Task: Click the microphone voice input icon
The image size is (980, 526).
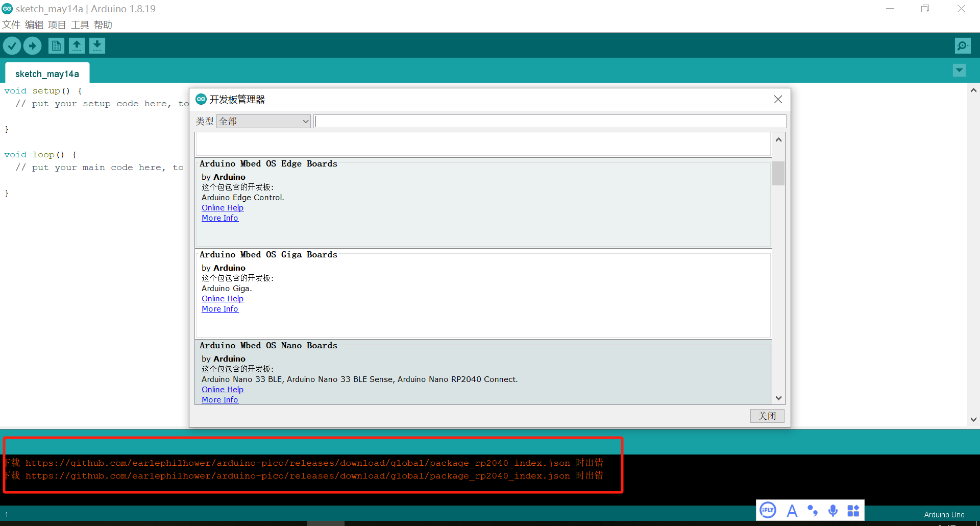Action: click(832, 510)
